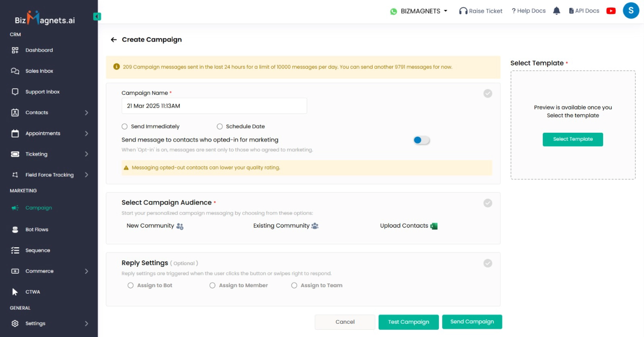Click the BizMagnets.ai logo

point(45,18)
